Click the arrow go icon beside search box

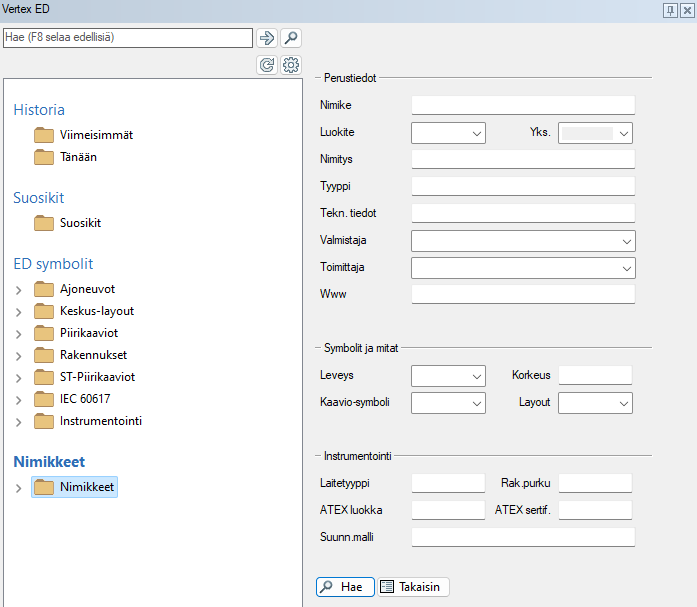point(267,38)
